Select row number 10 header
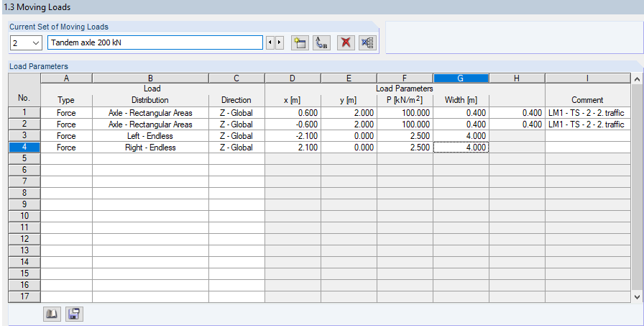Image resolution: width=644 pixels, height=326 pixels. tap(24, 216)
